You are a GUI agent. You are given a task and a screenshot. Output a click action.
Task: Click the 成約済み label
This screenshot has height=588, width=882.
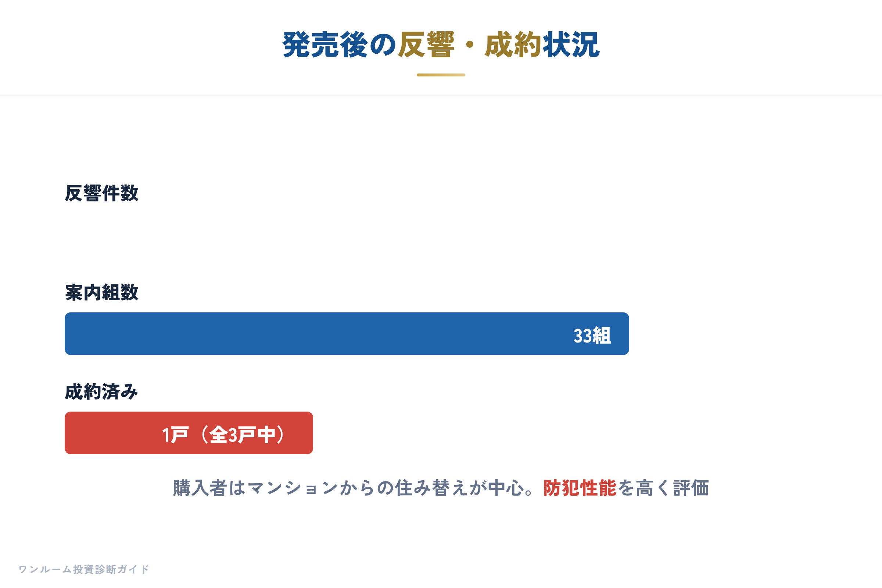[x=101, y=392]
